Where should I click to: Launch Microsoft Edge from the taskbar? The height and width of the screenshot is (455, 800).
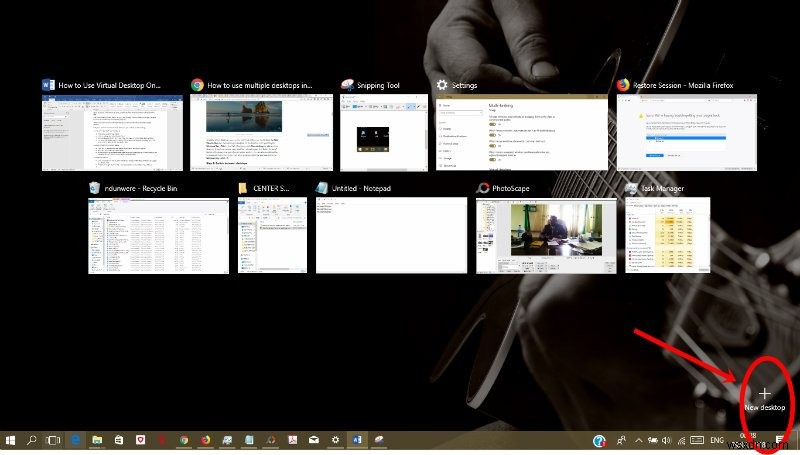[x=76, y=440]
